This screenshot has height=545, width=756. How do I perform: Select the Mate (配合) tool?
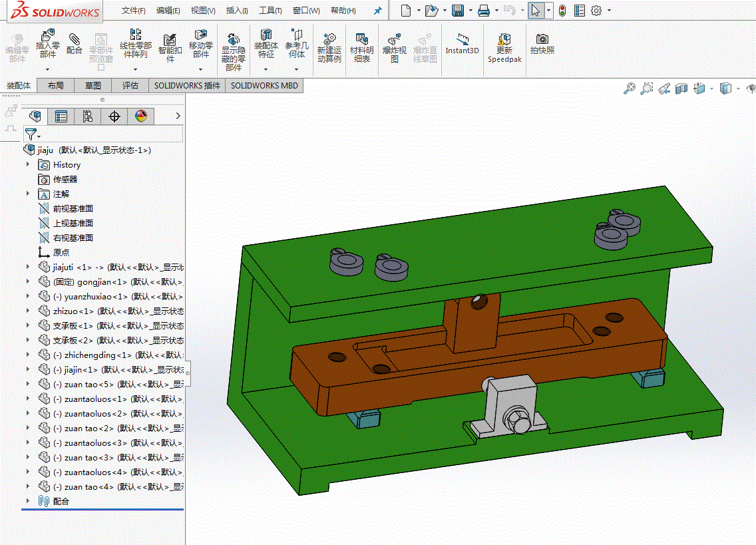click(74, 44)
